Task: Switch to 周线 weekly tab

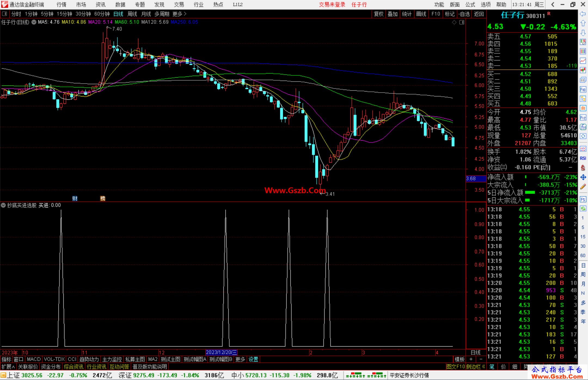Action: (132, 14)
